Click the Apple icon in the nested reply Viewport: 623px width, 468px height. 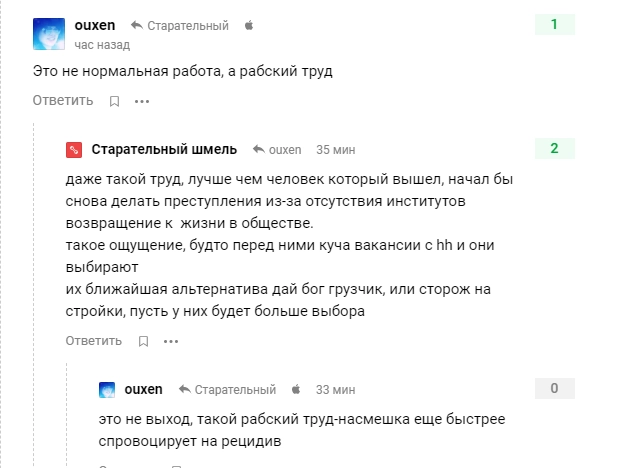(x=296, y=389)
